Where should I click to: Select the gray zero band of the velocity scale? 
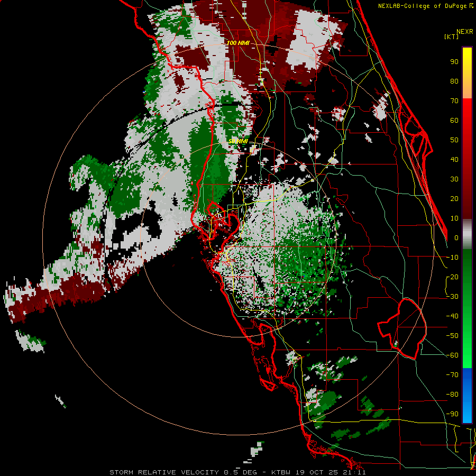tap(467, 234)
